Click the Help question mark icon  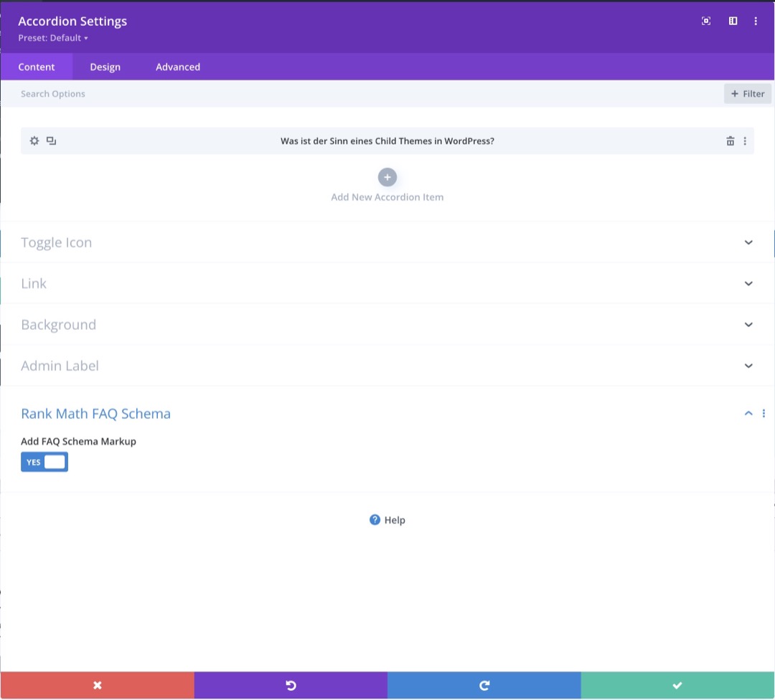point(375,520)
